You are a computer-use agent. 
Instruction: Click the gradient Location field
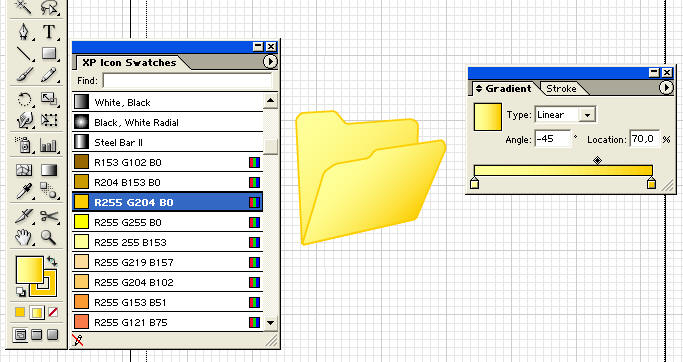(x=644, y=139)
